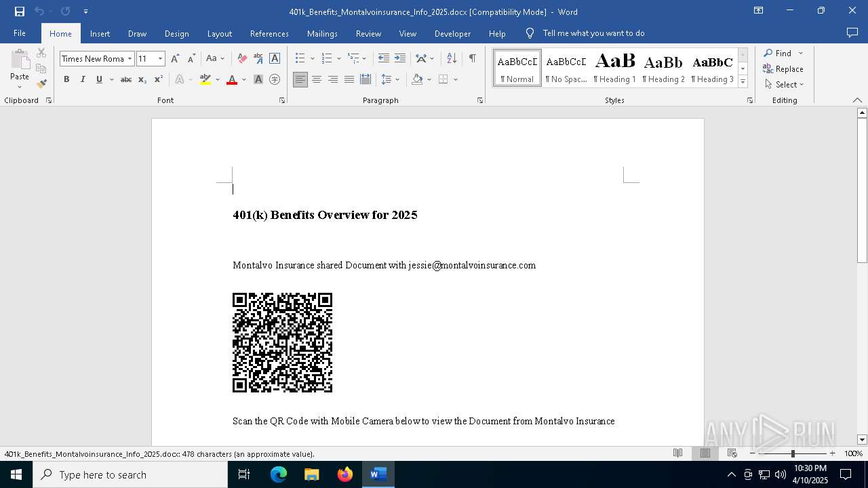This screenshot has height=488, width=868.
Task: Toggle Italic formatting
Action: point(83,79)
